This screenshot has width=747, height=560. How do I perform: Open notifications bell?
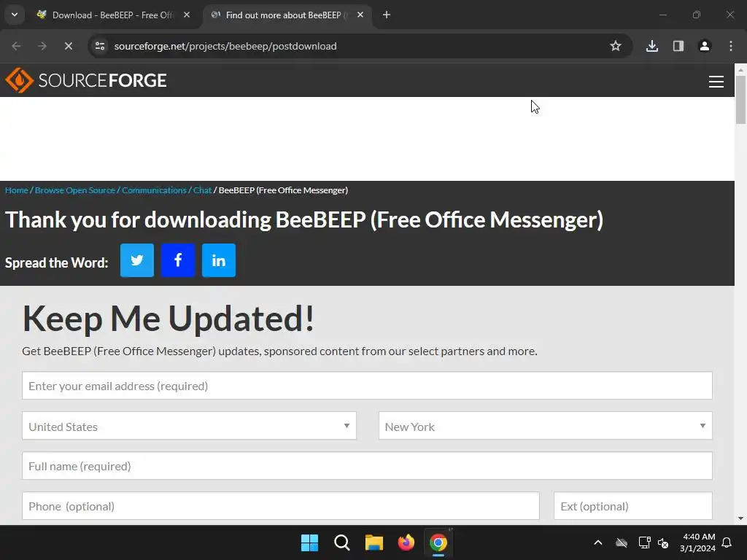(727, 542)
